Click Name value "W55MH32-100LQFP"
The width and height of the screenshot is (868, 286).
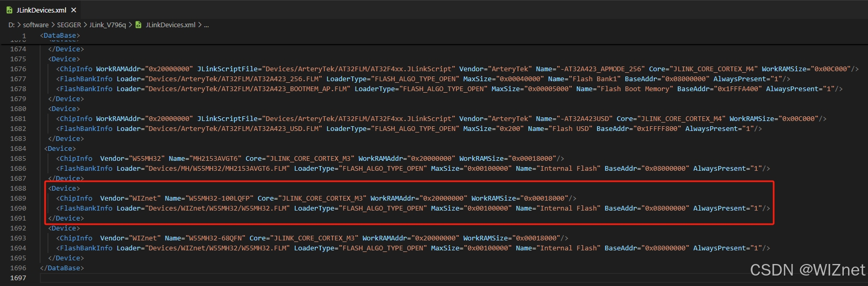(221, 198)
